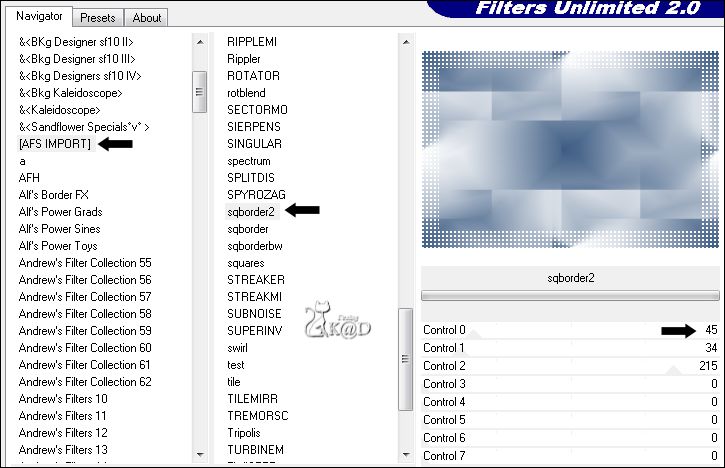Choose the TURBINEM filter
The height and width of the screenshot is (468, 725).
[255, 450]
